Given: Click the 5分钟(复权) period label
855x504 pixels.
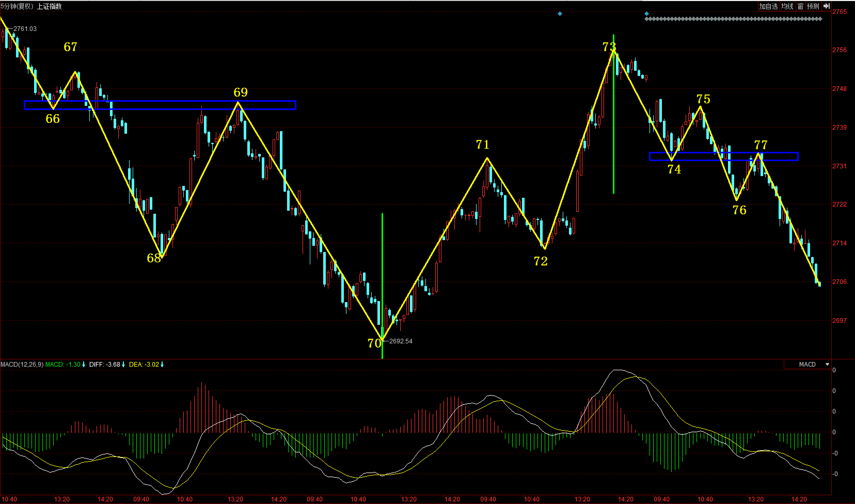Looking at the screenshot, I should click(x=17, y=6).
